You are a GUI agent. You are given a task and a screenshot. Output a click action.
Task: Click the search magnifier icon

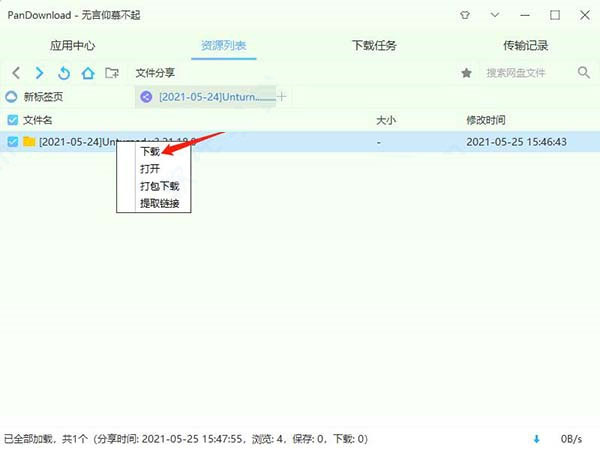pyautogui.click(x=584, y=72)
